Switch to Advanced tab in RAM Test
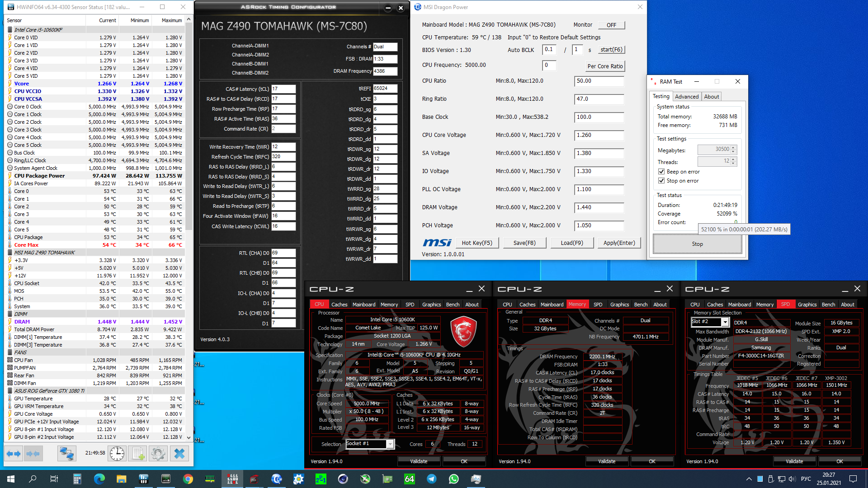The height and width of the screenshot is (488, 868). click(x=686, y=97)
